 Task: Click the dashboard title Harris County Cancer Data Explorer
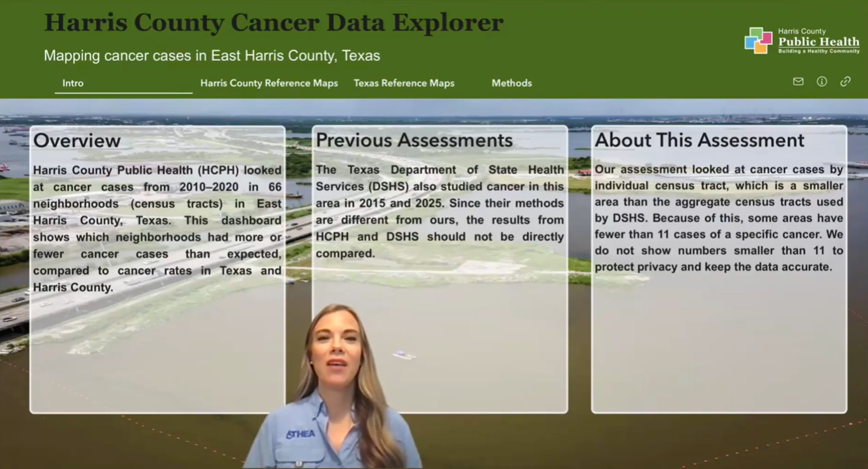[x=274, y=22]
